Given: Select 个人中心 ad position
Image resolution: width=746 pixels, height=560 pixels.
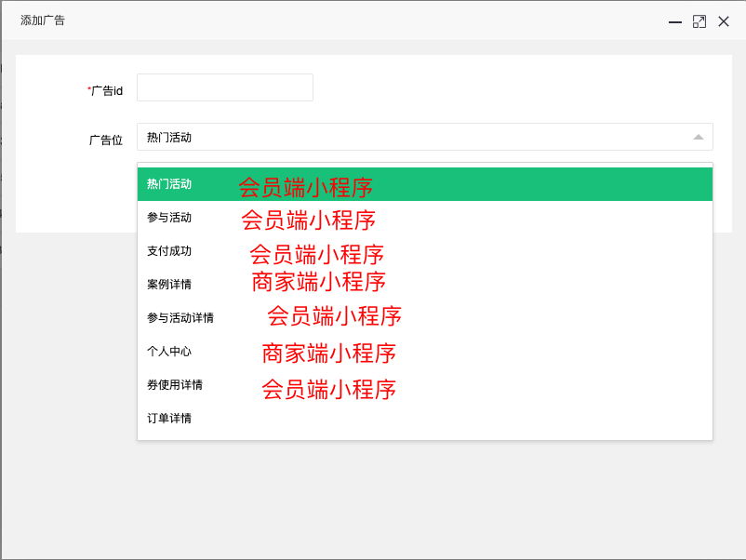Looking at the screenshot, I should click(x=425, y=351).
